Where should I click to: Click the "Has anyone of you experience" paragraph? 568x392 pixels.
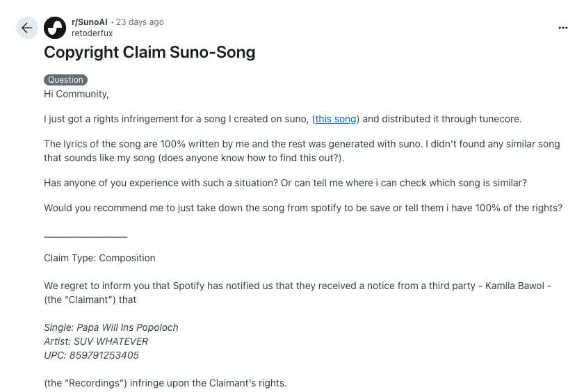286,183
